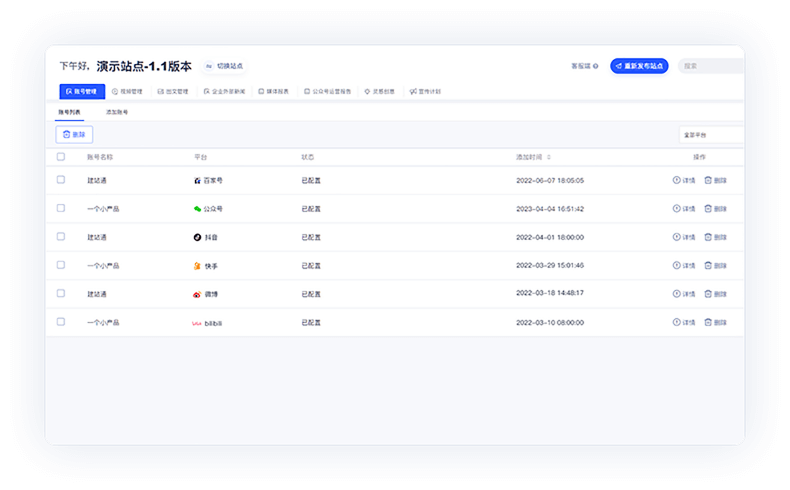
Task: Check the box for the bilibili row
Action: click(61, 322)
